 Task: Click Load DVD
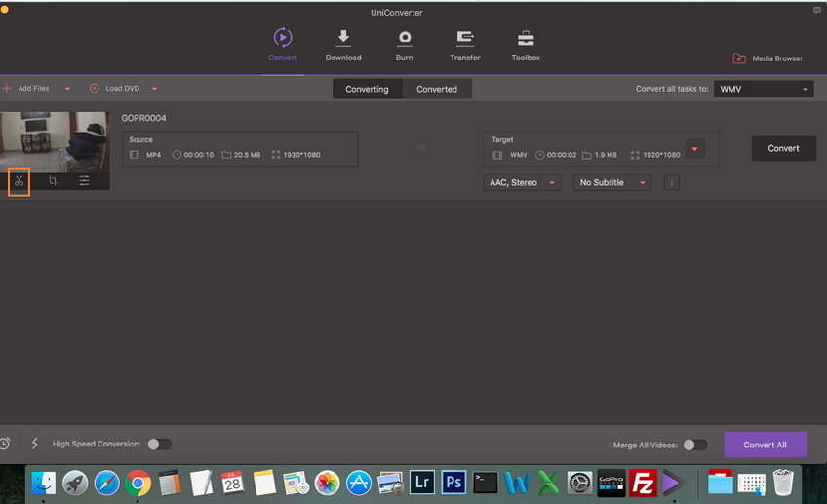tap(114, 89)
